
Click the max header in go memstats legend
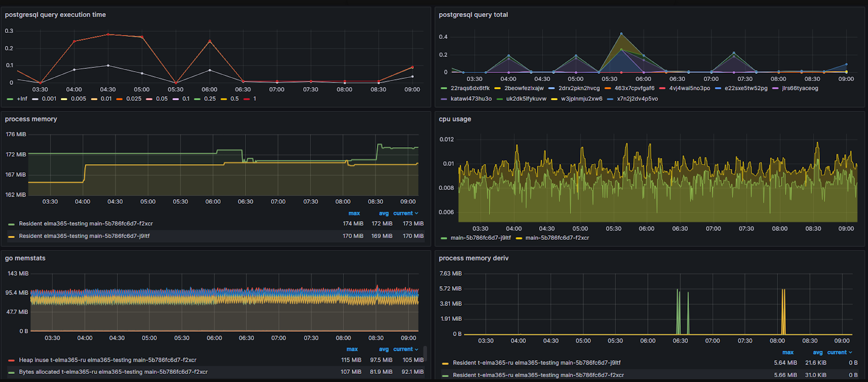click(x=352, y=349)
